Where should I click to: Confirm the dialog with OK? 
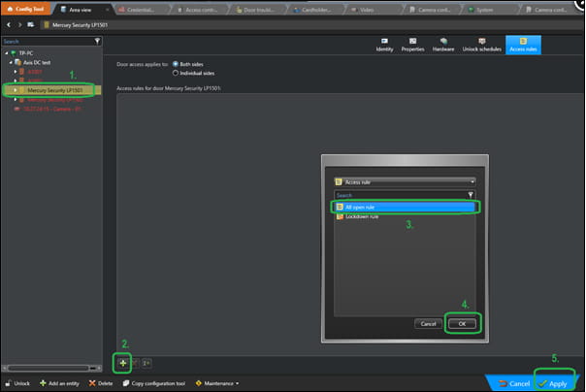[462, 324]
